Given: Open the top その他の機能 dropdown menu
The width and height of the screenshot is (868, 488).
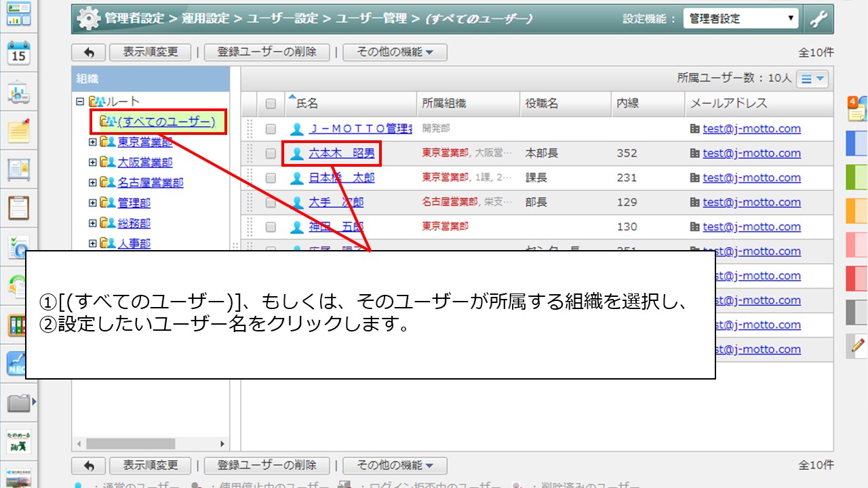Looking at the screenshot, I should (395, 52).
